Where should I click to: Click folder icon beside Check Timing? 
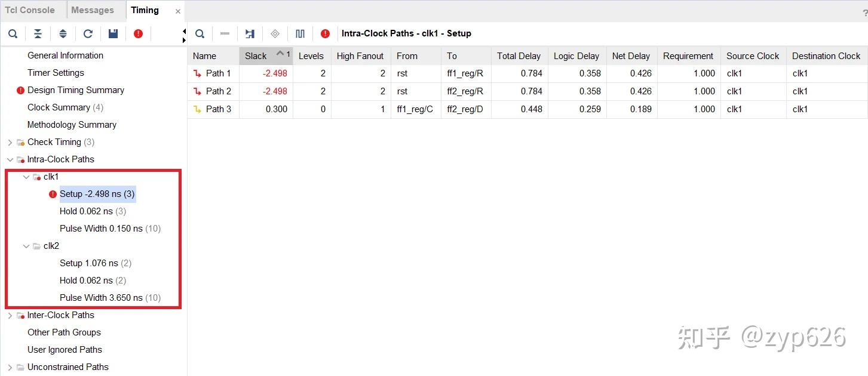20,142
